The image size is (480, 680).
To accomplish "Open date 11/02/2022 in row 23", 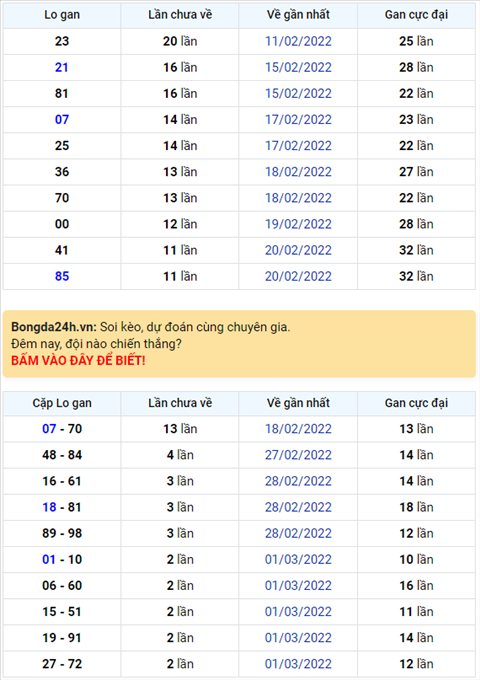I will (x=298, y=41).
